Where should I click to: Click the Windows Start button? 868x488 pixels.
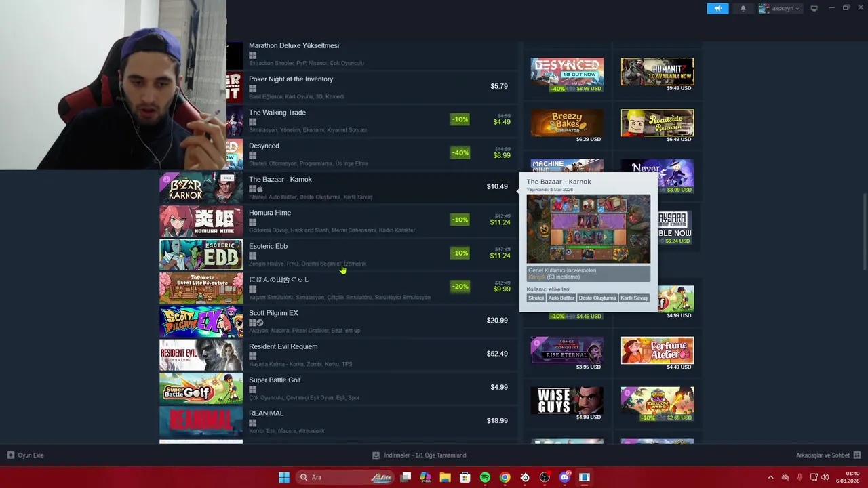point(284,477)
